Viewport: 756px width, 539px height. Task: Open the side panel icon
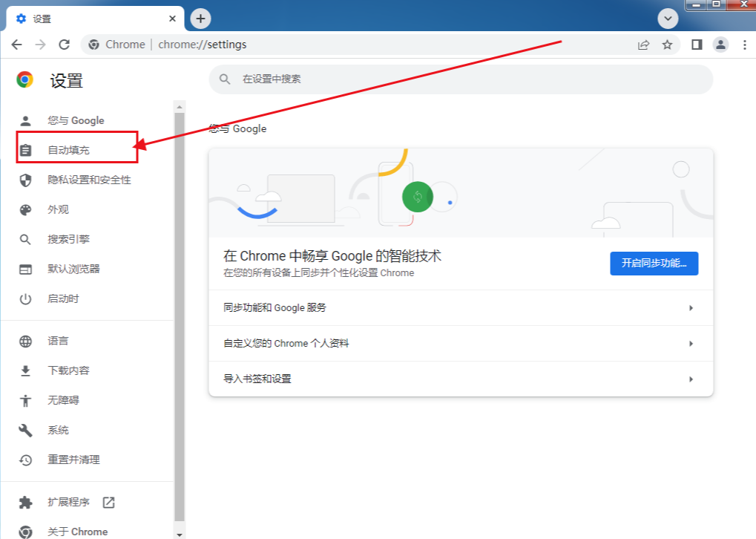pyautogui.click(x=697, y=45)
